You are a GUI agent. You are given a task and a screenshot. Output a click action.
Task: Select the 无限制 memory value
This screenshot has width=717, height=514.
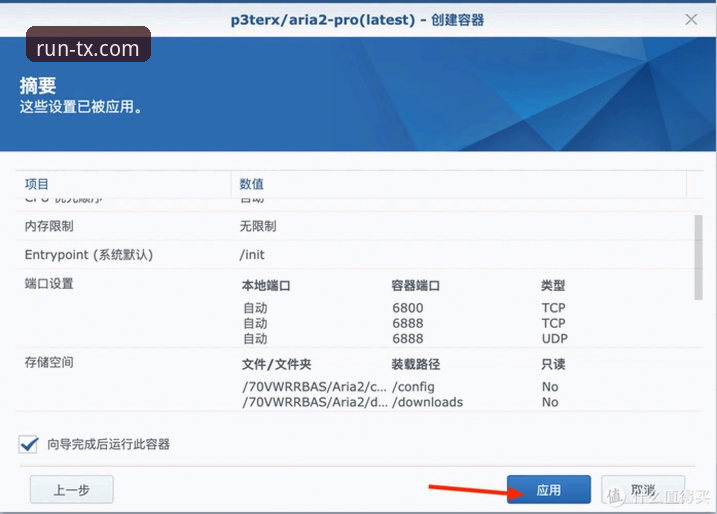click(x=258, y=226)
